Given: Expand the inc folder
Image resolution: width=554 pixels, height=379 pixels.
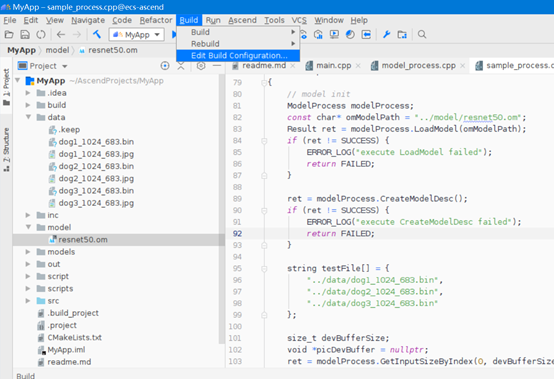Looking at the screenshot, I should click(28, 215).
